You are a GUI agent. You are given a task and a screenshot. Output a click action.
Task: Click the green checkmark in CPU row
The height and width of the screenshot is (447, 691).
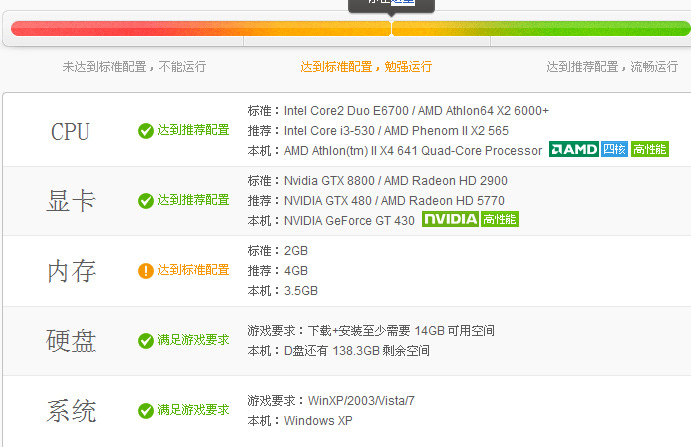tap(146, 131)
